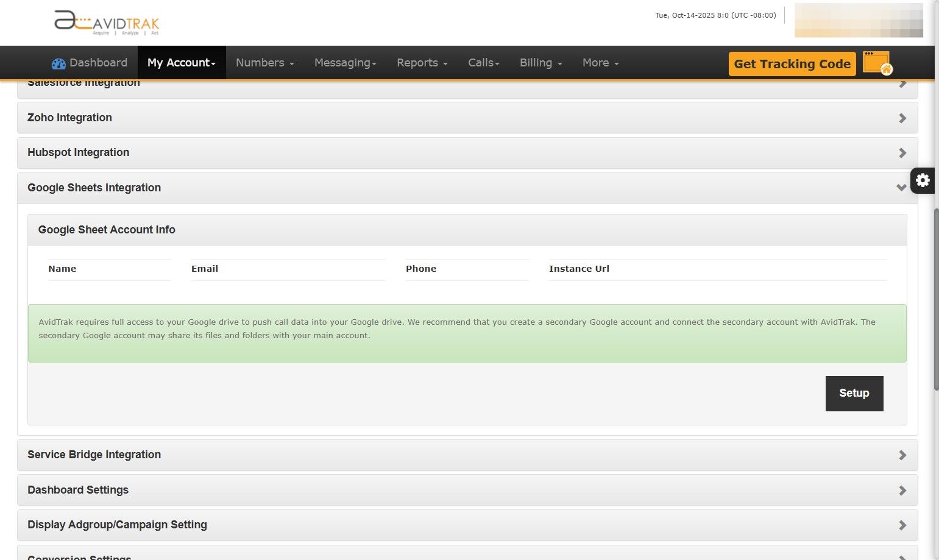The height and width of the screenshot is (560, 939).
Task: Click the page vertical scrollbar thumb
Action: pos(936,299)
